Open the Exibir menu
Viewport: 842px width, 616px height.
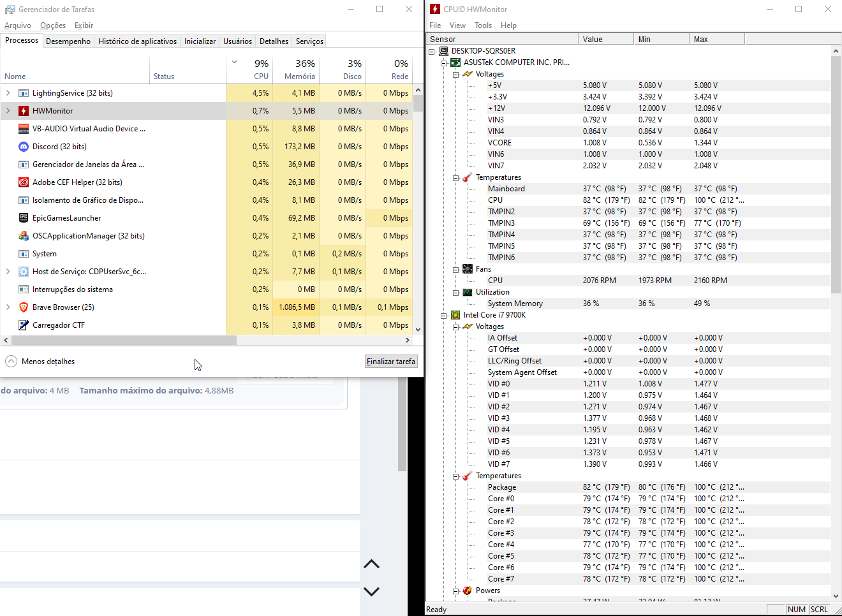pyautogui.click(x=84, y=26)
